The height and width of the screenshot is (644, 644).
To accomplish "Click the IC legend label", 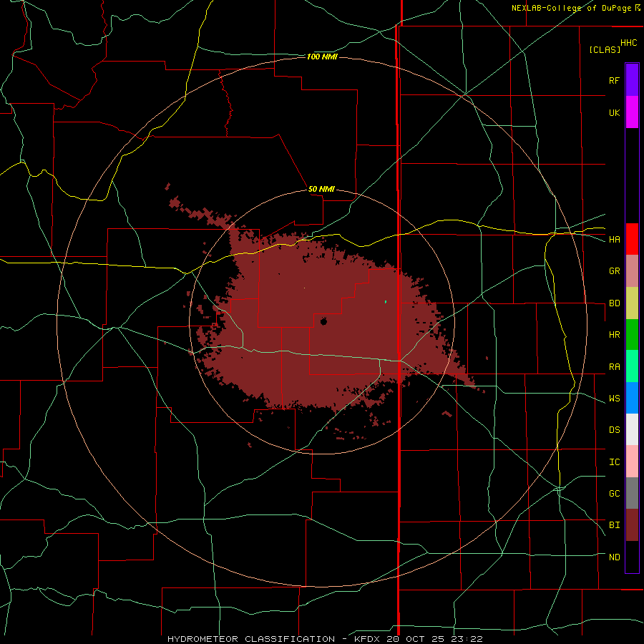I will pos(614,462).
